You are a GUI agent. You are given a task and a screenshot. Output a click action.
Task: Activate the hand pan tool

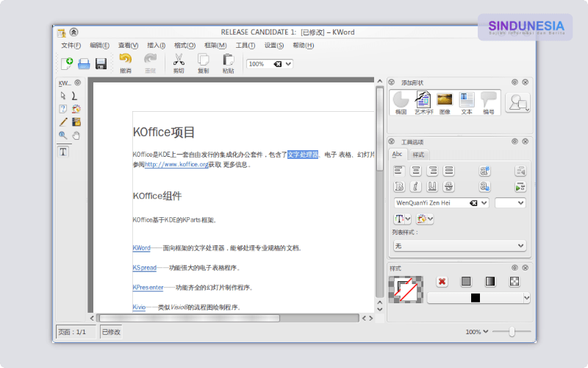point(76,135)
